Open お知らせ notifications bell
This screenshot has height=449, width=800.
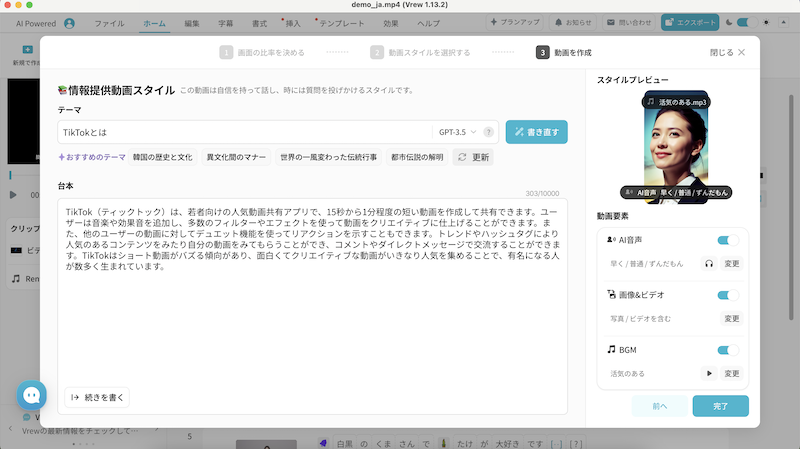pos(573,22)
